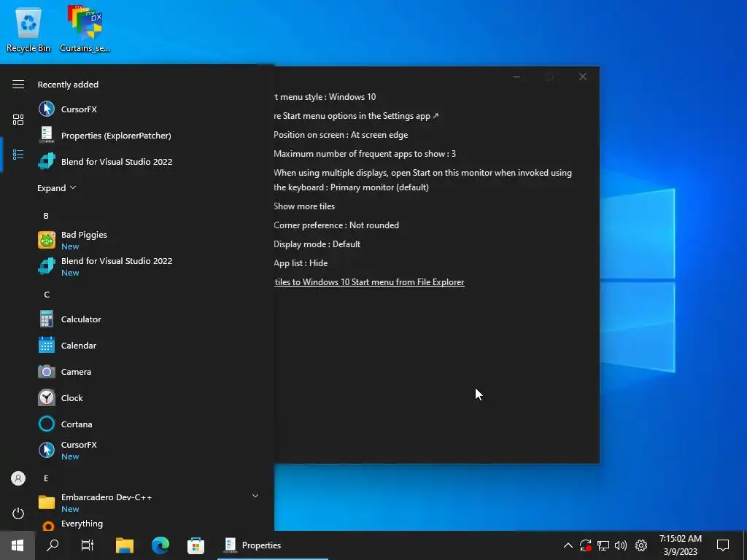The image size is (747, 560).
Task: Minimize the Properties window
Action: pyautogui.click(x=516, y=77)
